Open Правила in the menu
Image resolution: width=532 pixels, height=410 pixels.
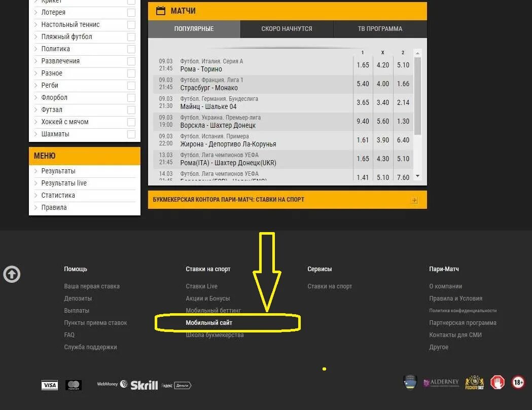click(x=54, y=208)
